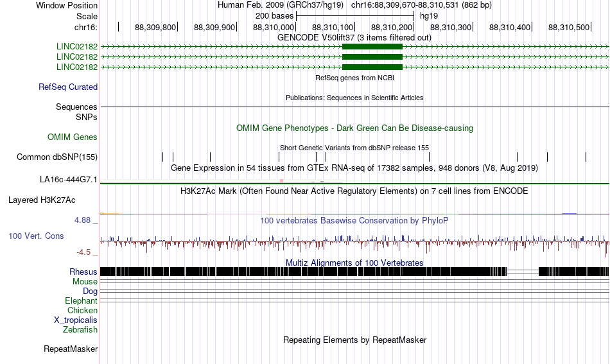
Task: Click the Scale label
Action: pos(87,16)
